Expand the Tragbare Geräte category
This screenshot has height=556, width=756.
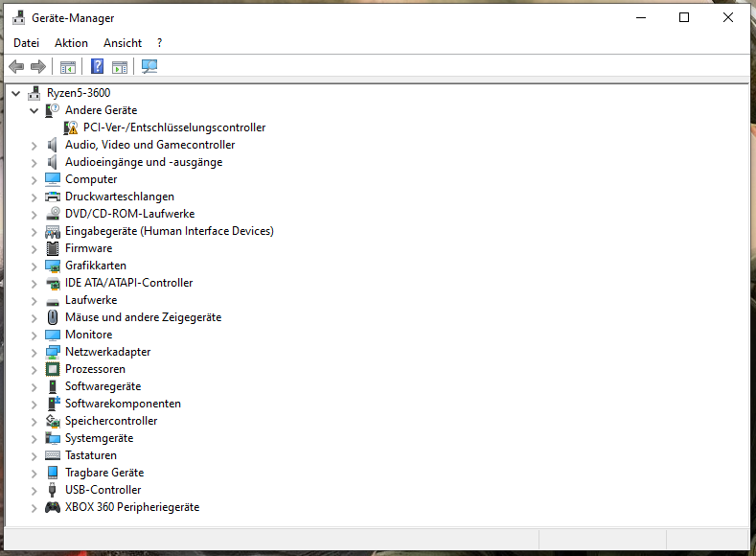tap(34, 474)
